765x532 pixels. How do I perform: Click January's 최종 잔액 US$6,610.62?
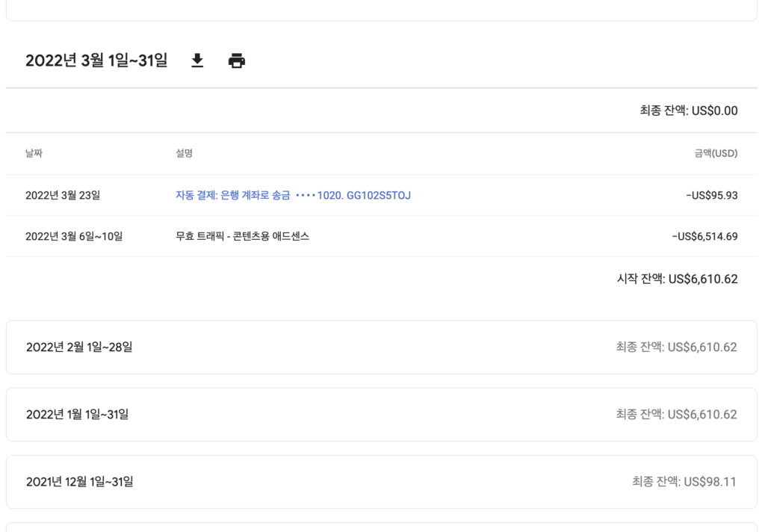(x=676, y=414)
